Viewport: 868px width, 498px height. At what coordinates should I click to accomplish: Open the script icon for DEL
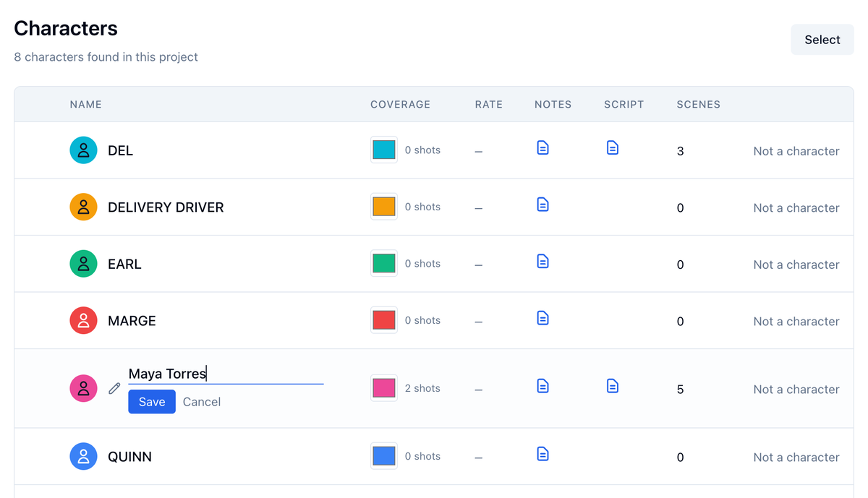tap(613, 148)
